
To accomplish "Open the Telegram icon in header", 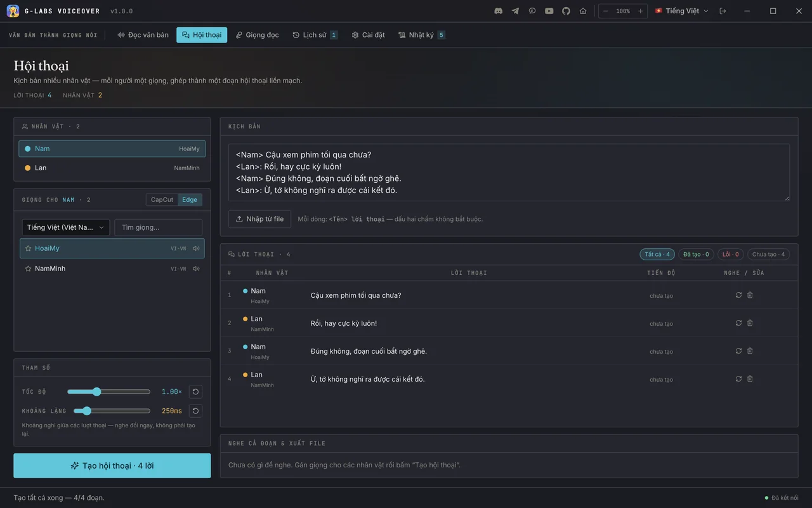I will coord(515,11).
